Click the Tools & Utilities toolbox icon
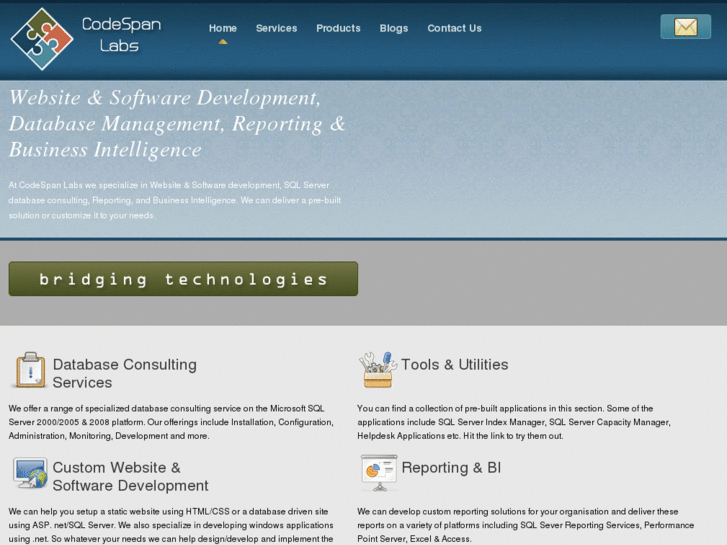Image resolution: width=727 pixels, height=545 pixels. 377,370
